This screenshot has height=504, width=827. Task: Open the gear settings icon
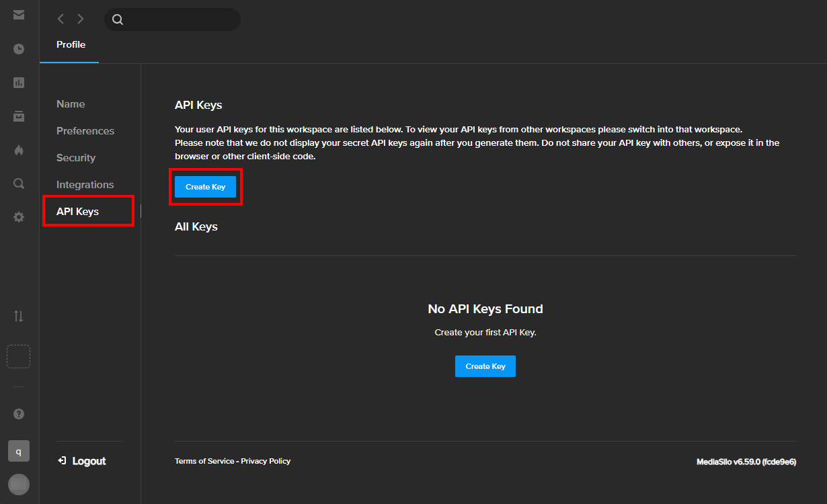click(19, 217)
